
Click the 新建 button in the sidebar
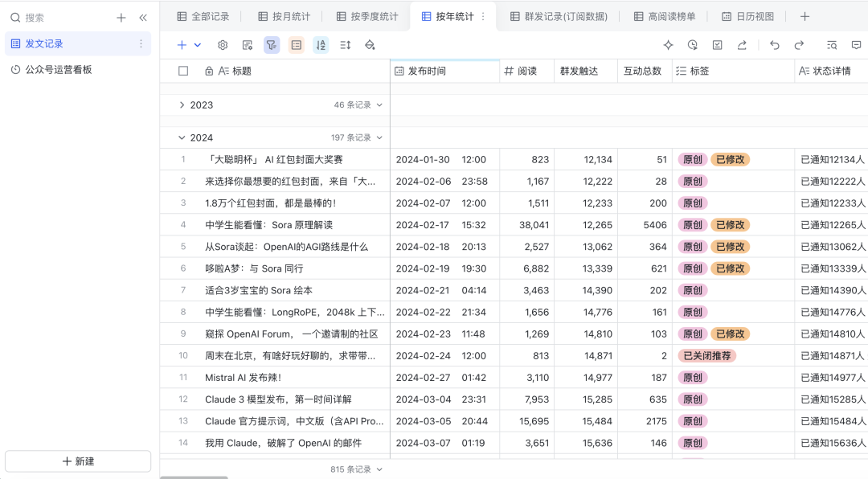[x=78, y=461]
